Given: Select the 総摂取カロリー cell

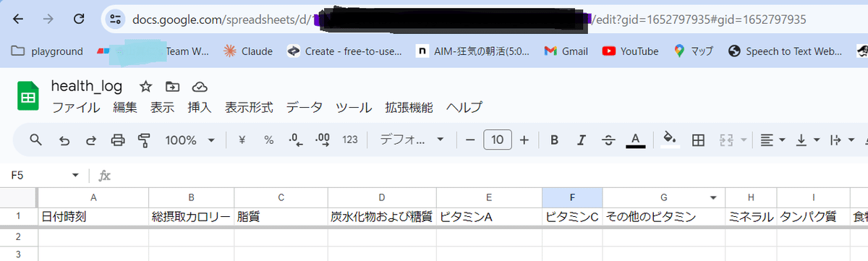Looking at the screenshot, I should click(x=192, y=216).
